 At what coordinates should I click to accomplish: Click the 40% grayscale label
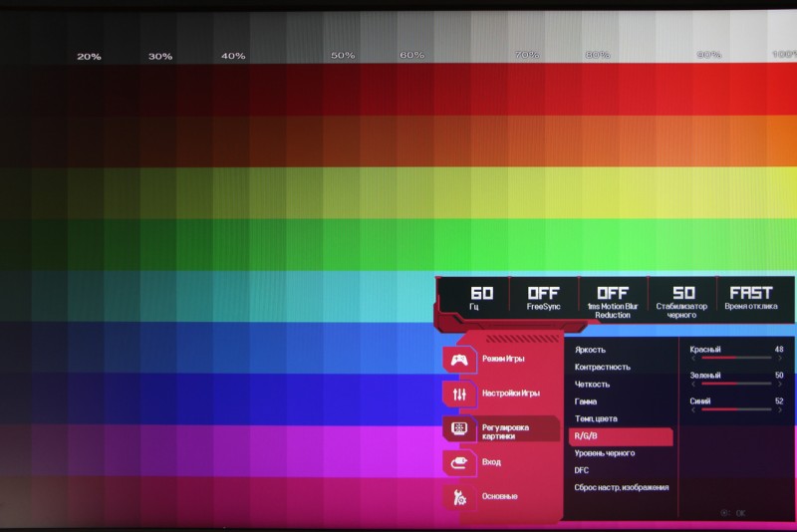[233, 57]
